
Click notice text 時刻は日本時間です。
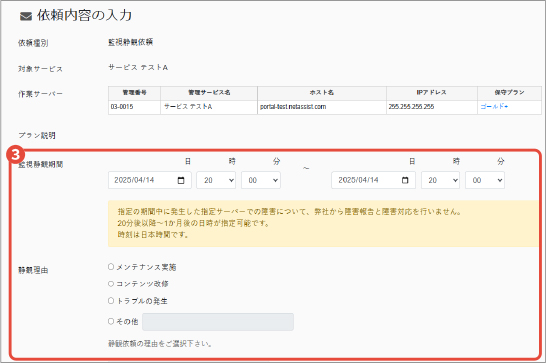[x=153, y=235]
